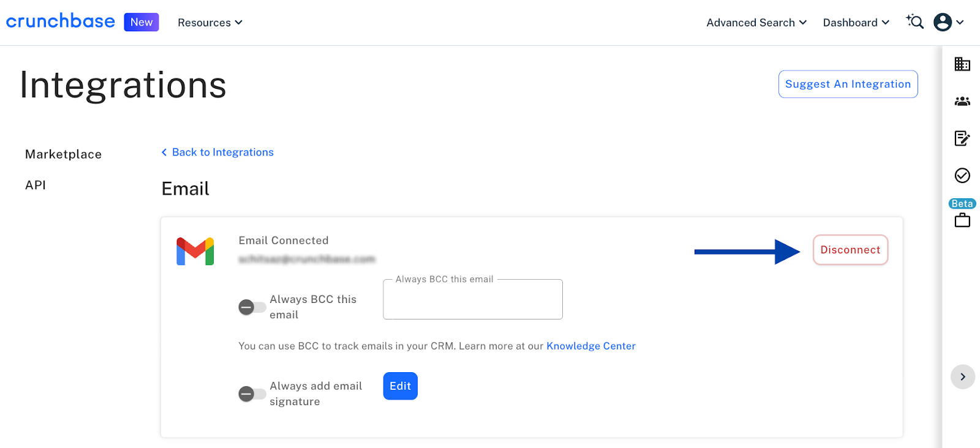This screenshot has width=980, height=448.
Task: Enable the Always add email signature toggle
Action: click(252, 394)
